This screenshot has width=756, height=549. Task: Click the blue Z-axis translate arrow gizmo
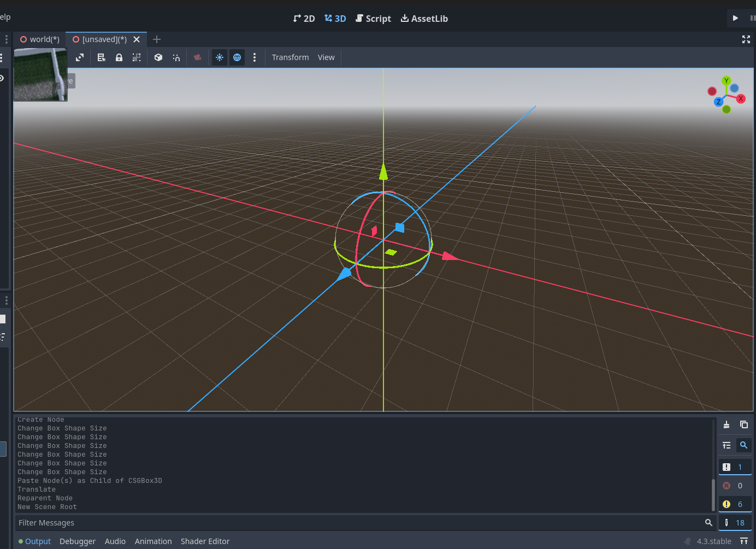coord(344,274)
